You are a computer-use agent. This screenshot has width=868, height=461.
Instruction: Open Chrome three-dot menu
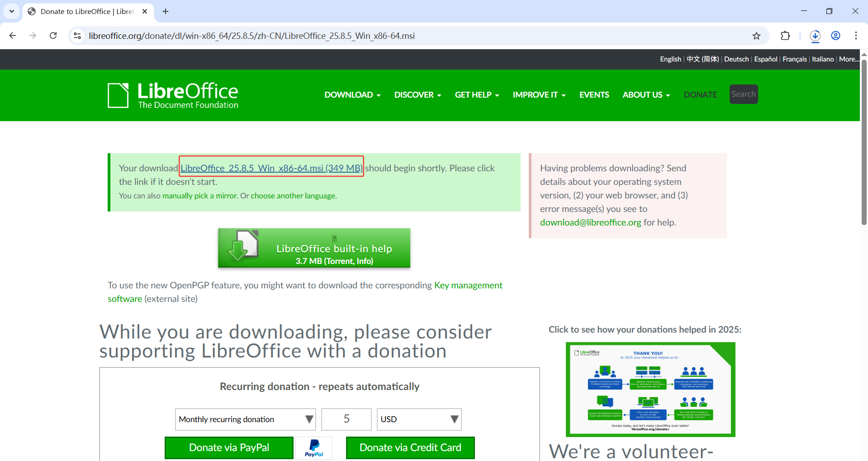[856, 36]
